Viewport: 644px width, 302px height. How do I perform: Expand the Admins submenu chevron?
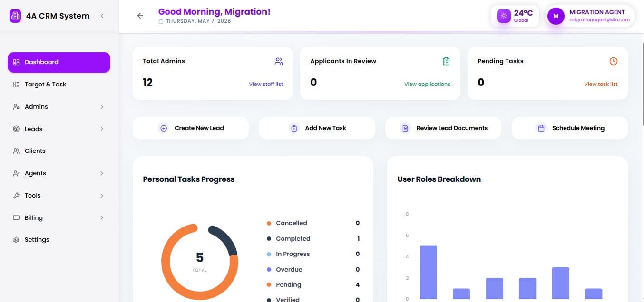click(x=102, y=107)
